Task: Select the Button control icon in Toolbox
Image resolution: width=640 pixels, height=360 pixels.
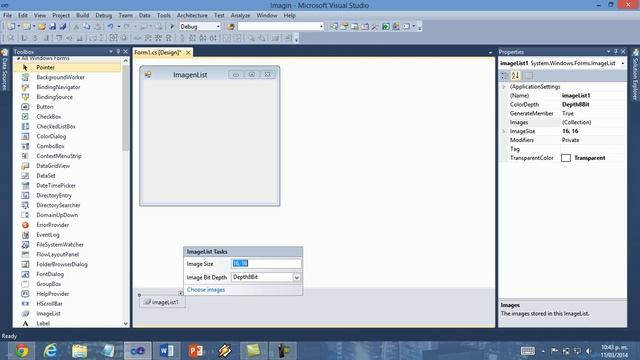Action: 25,107
